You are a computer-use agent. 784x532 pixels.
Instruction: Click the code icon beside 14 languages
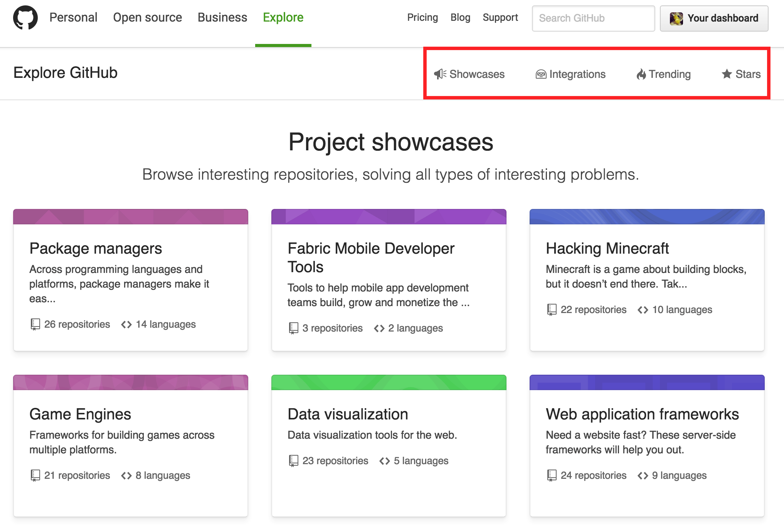126,325
